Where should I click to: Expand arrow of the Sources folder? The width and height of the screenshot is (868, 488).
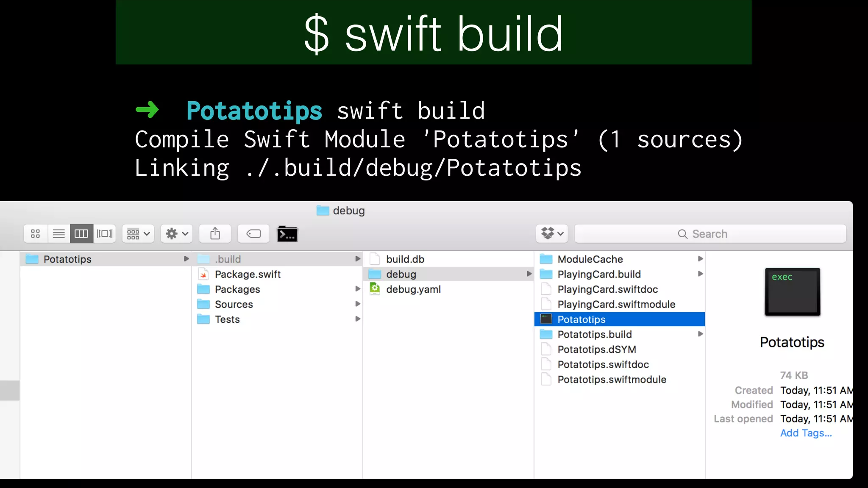(358, 304)
